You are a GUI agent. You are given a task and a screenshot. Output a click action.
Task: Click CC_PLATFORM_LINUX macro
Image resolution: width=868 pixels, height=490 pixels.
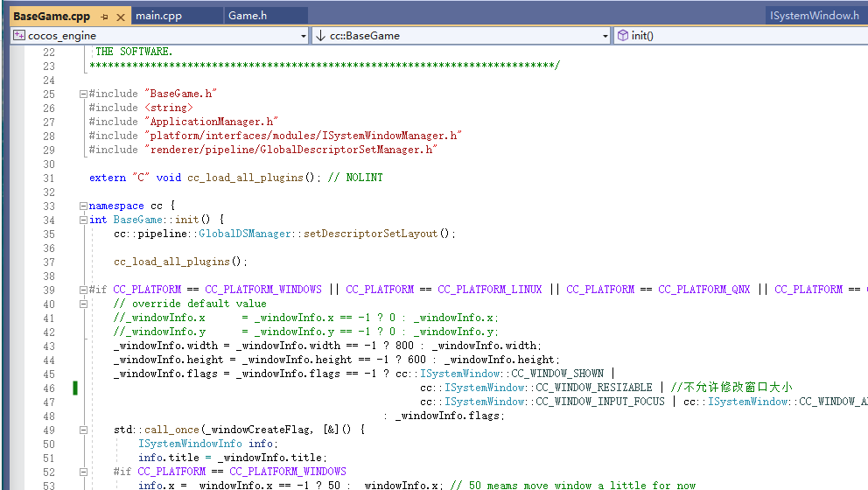[490, 290]
